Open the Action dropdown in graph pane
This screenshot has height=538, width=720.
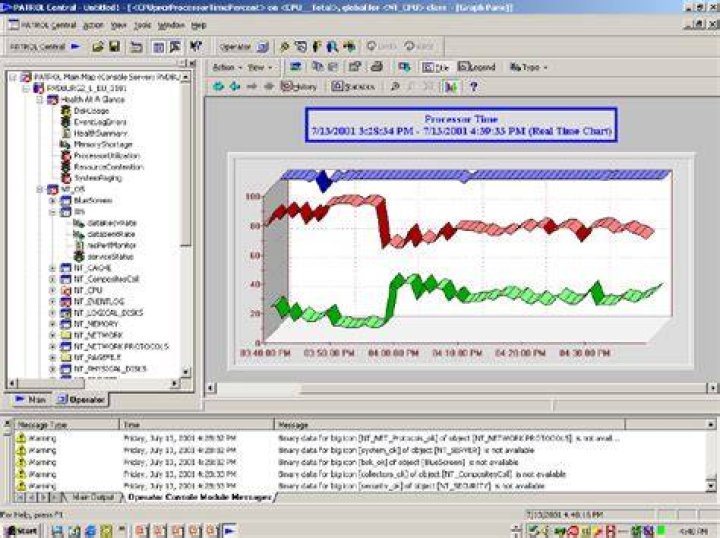(227, 67)
